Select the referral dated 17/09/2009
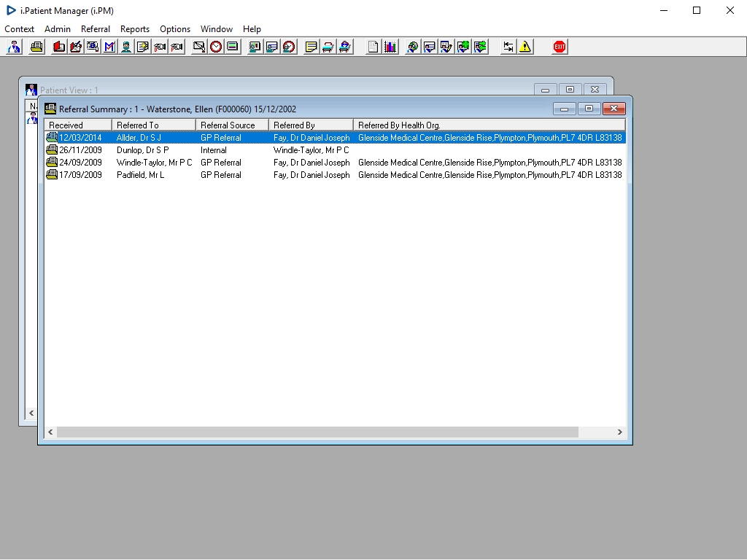Screen dimensions: 747x560 click(335, 175)
